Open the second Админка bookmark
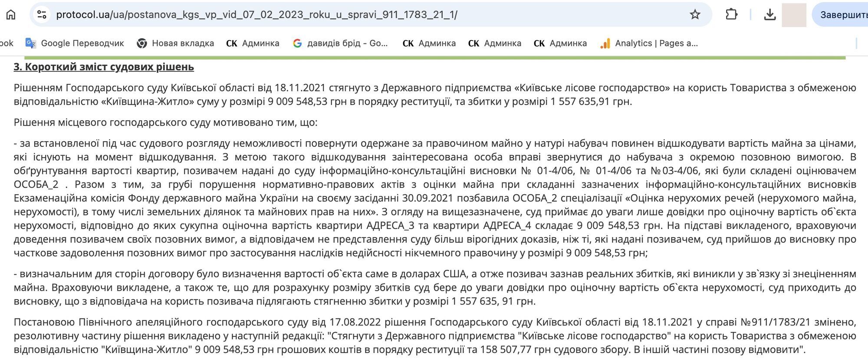 pyautogui.click(x=429, y=43)
